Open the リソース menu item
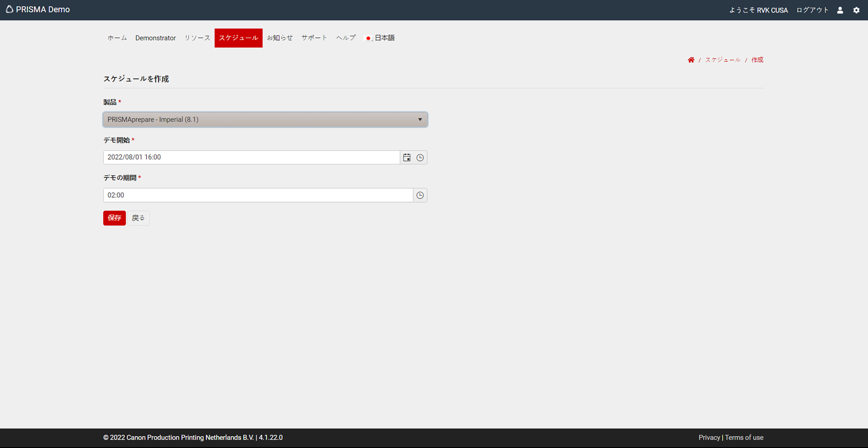868x448 pixels. pos(197,38)
